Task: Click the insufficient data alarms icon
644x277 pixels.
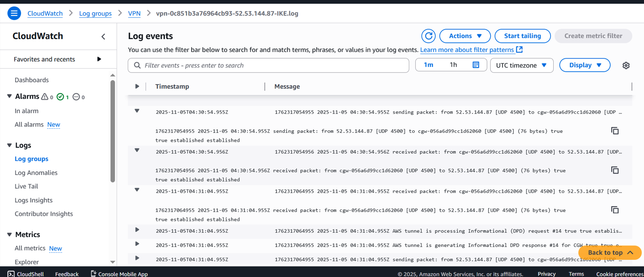Action: (76, 97)
